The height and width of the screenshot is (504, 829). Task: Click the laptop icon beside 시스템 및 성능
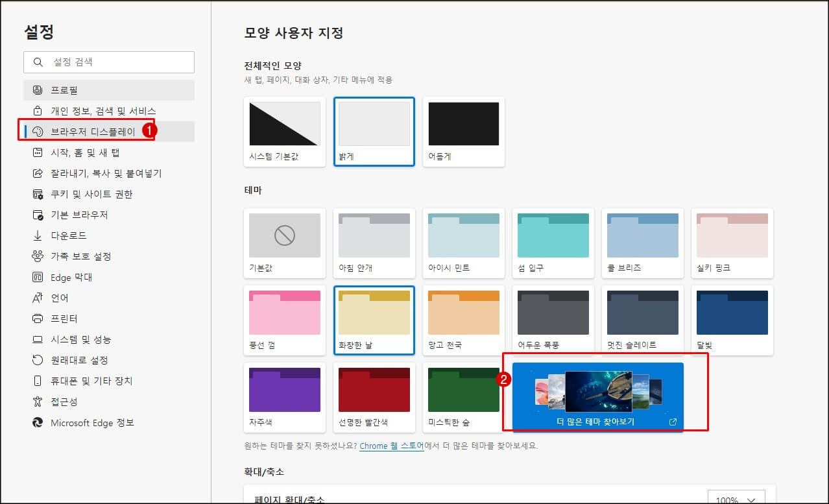click(x=38, y=339)
